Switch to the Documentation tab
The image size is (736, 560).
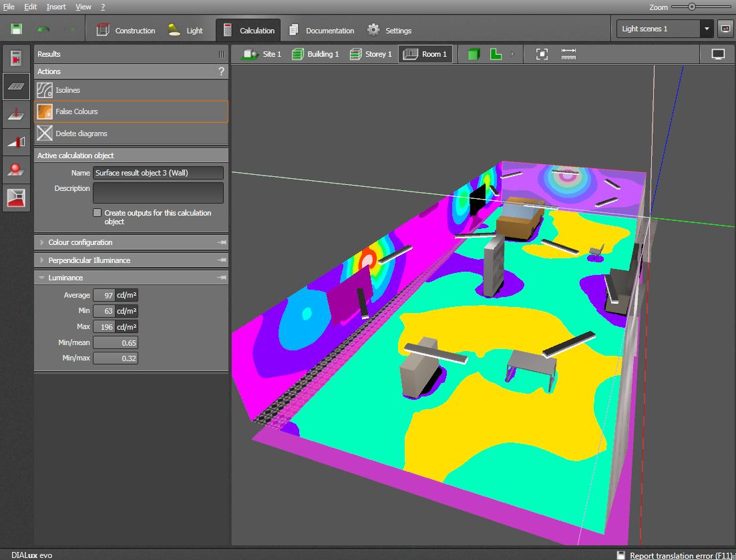(321, 31)
